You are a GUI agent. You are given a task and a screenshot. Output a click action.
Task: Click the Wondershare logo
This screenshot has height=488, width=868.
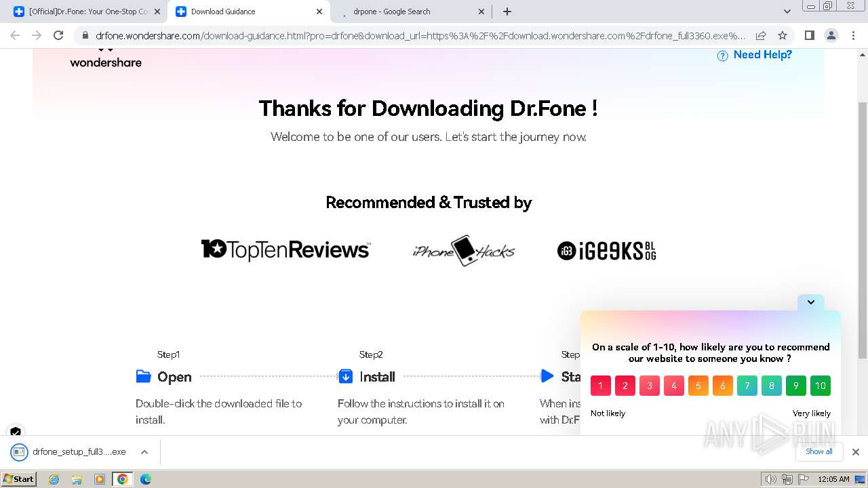click(x=106, y=59)
